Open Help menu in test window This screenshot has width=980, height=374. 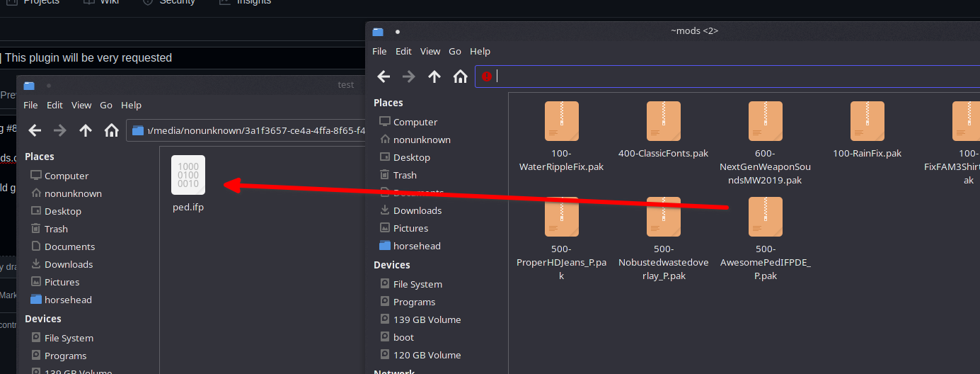[131, 105]
